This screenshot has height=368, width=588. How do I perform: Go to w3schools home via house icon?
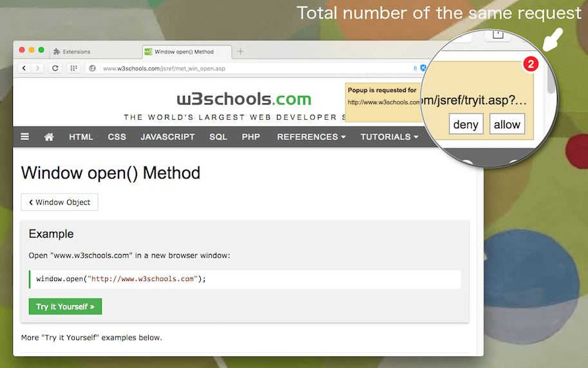tap(49, 137)
